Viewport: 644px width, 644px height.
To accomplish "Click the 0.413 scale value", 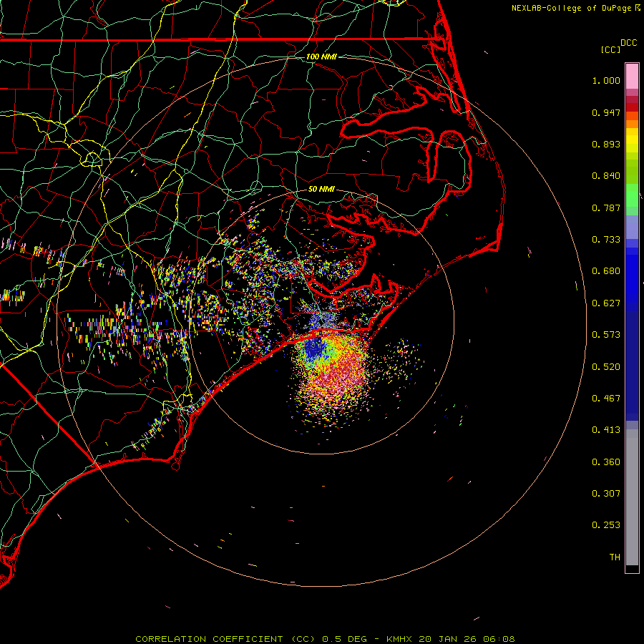I will [x=606, y=430].
